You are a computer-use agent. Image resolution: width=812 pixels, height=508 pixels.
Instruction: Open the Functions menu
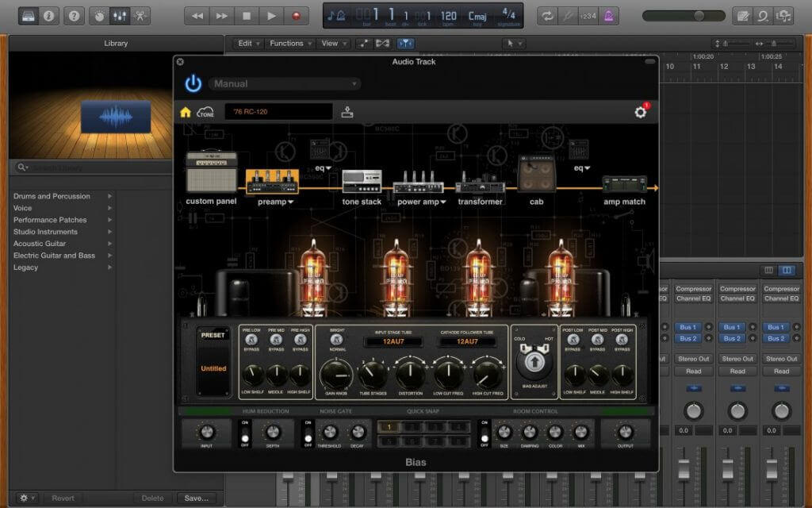[x=290, y=44]
